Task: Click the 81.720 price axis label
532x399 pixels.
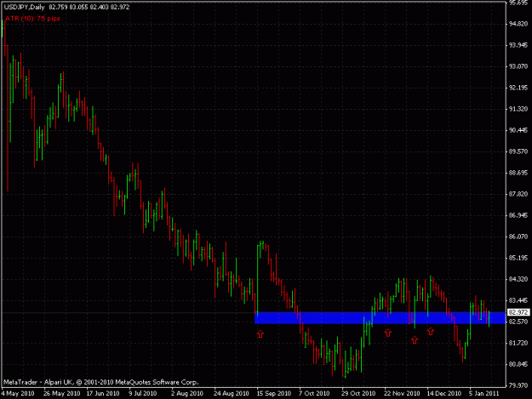Action: pos(518,344)
